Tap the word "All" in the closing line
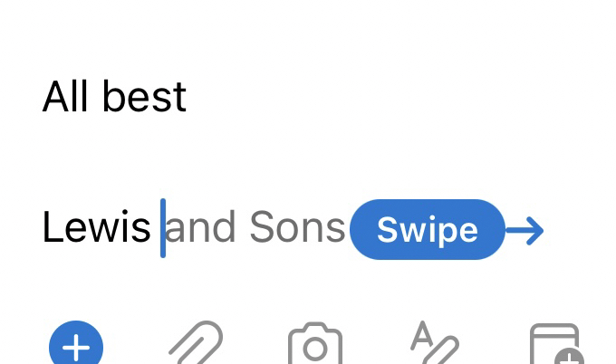 (x=63, y=97)
